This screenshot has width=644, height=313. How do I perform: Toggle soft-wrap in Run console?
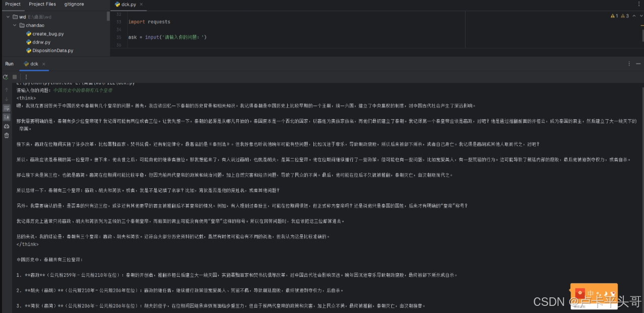(x=7, y=108)
